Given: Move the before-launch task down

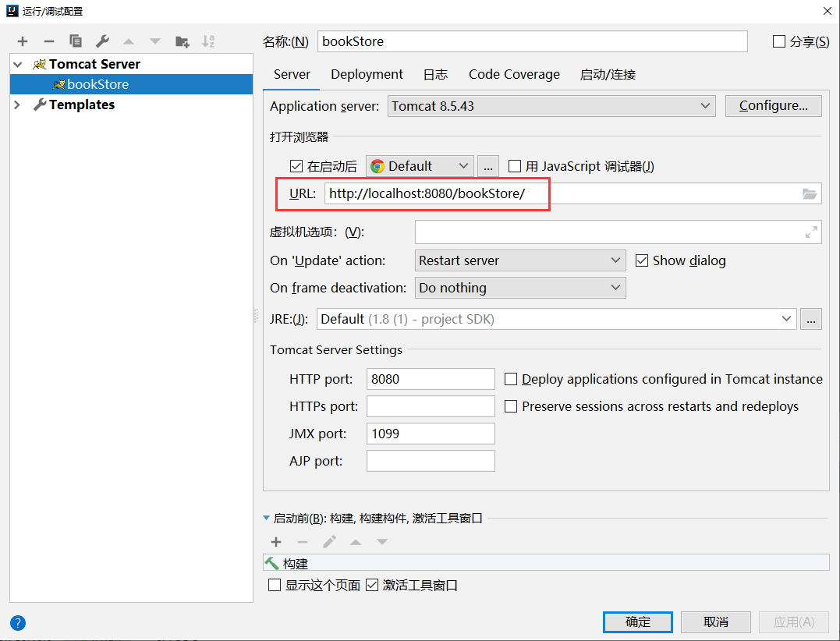Looking at the screenshot, I should coord(382,542).
